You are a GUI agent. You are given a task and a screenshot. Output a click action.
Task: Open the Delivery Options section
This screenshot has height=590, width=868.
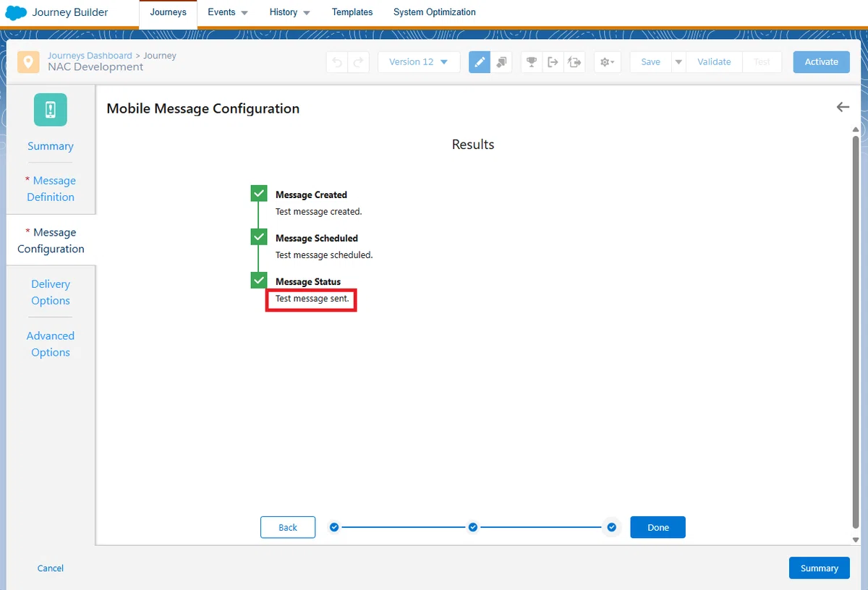tap(51, 292)
